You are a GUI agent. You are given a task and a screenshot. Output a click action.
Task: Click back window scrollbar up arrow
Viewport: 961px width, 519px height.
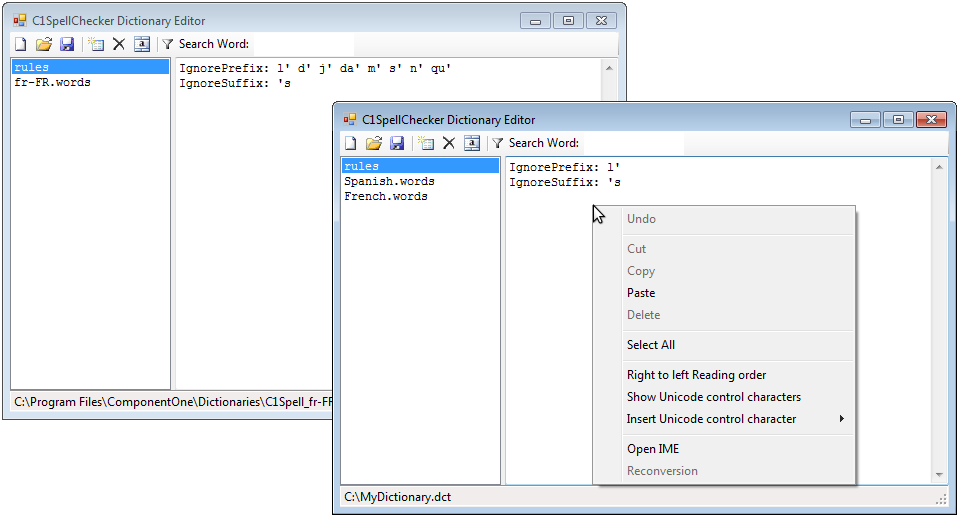pos(609,68)
